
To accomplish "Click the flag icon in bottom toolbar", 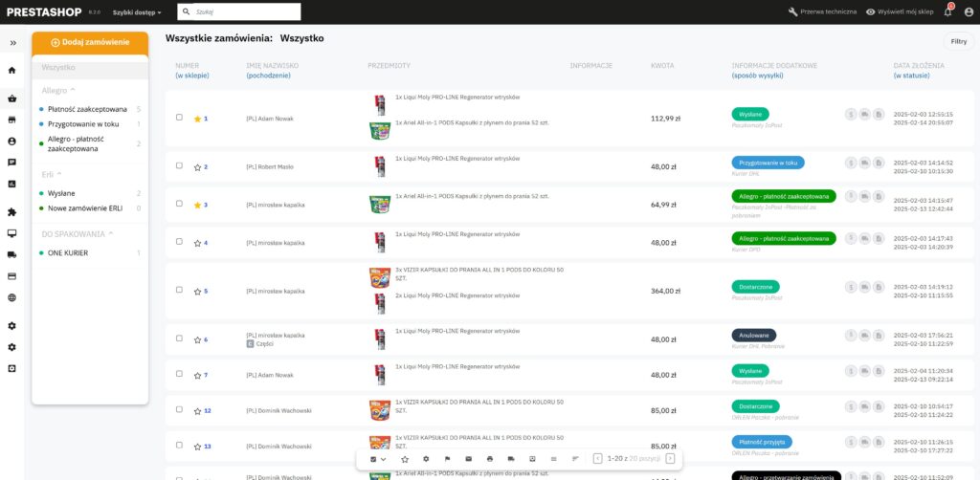I will tap(447, 459).
